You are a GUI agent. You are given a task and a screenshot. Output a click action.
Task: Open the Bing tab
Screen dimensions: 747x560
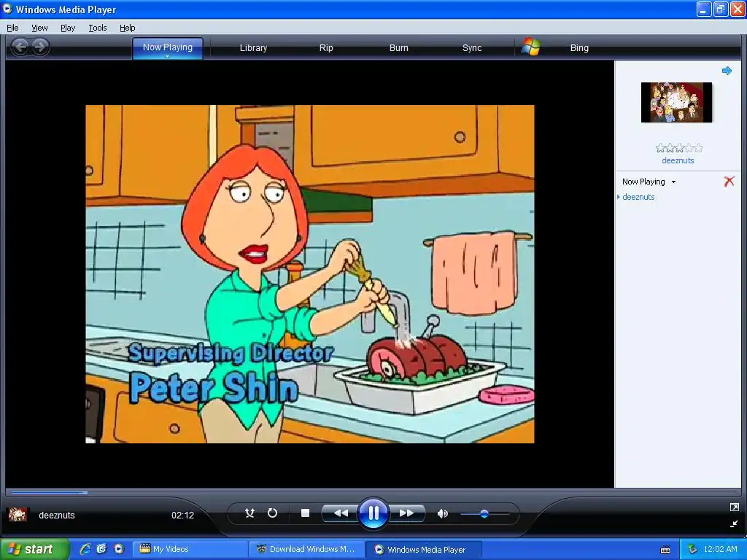tap(579, 47)
